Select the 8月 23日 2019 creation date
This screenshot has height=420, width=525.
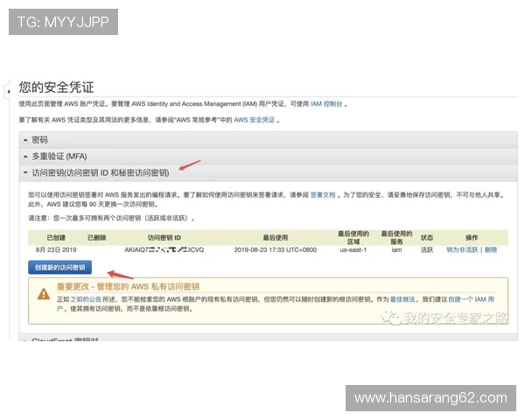(56, 250)
